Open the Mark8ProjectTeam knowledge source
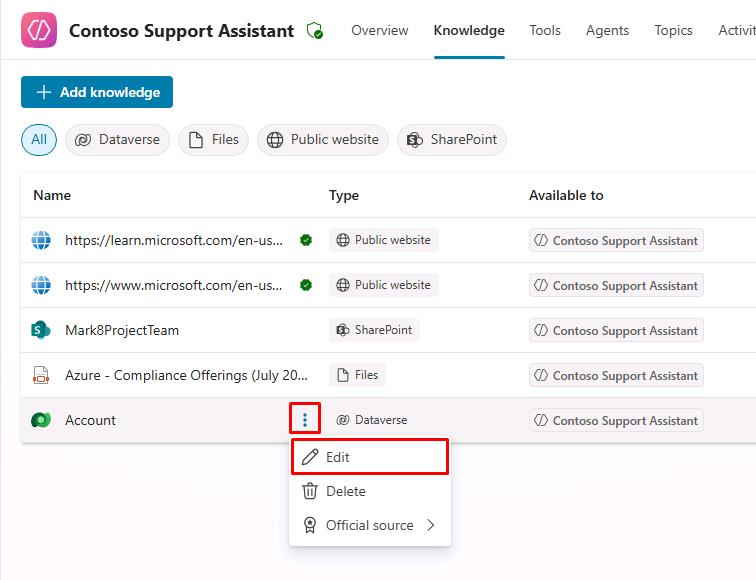This screenshot has height=580, width=756. coord(122,330)
